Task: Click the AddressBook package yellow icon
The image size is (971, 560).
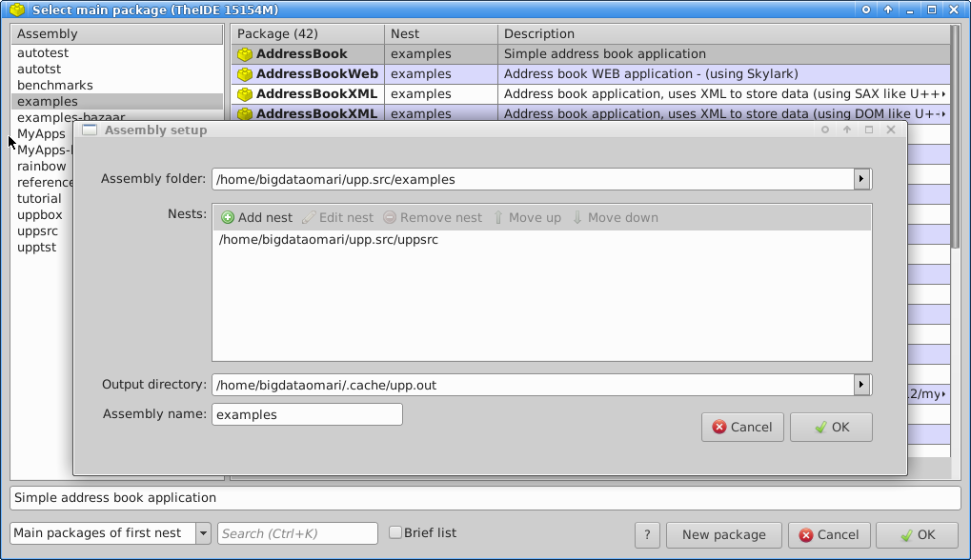Action: (245, 54)
